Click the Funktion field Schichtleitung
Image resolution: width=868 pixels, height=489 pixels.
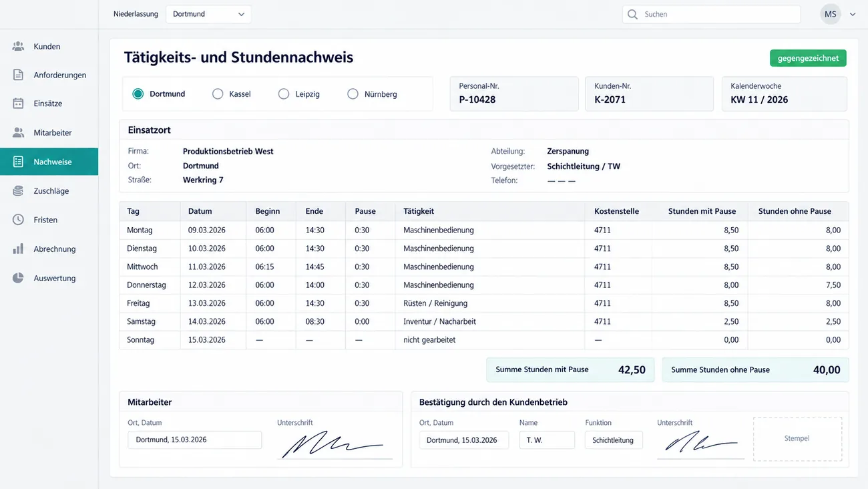pyautogui.click(x=614, y=440)
